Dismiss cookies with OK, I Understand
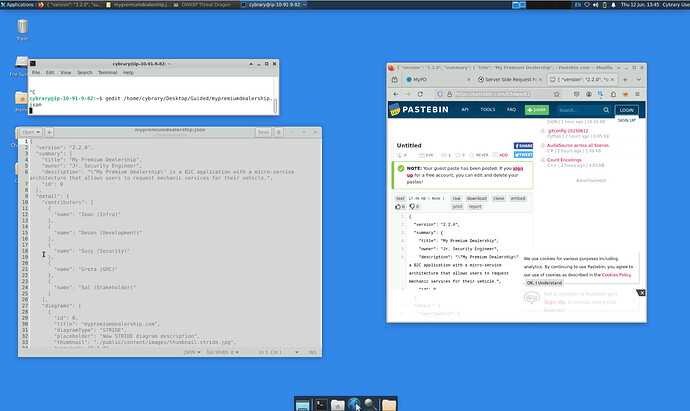 [x=544, y=282]
